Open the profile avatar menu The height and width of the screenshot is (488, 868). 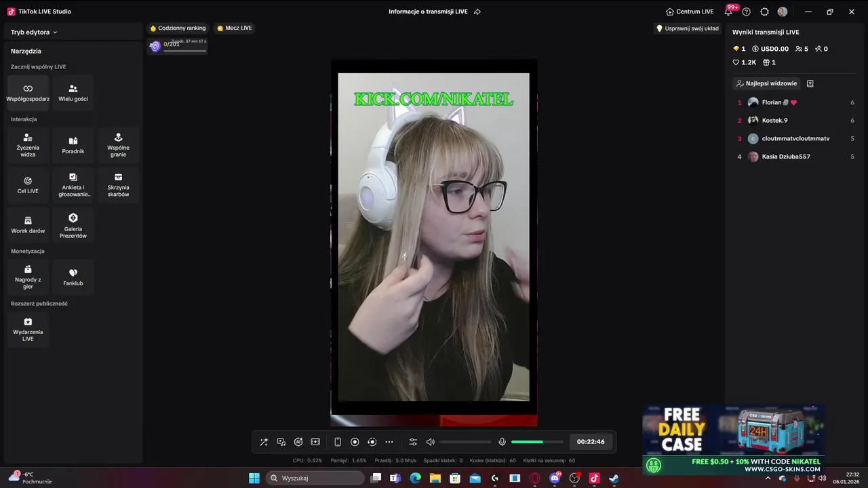783,12
